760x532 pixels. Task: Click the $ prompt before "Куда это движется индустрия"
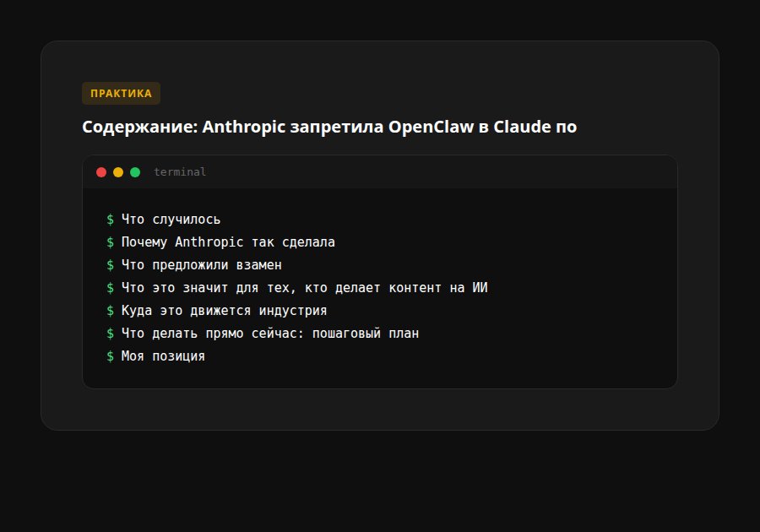[111, 310]
